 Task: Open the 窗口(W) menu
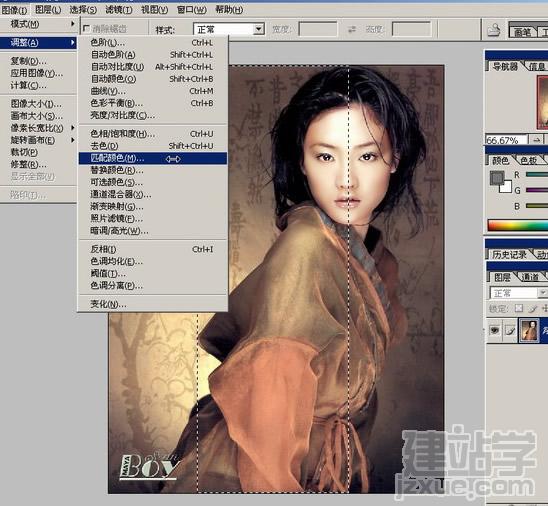[x=192, y=10]
